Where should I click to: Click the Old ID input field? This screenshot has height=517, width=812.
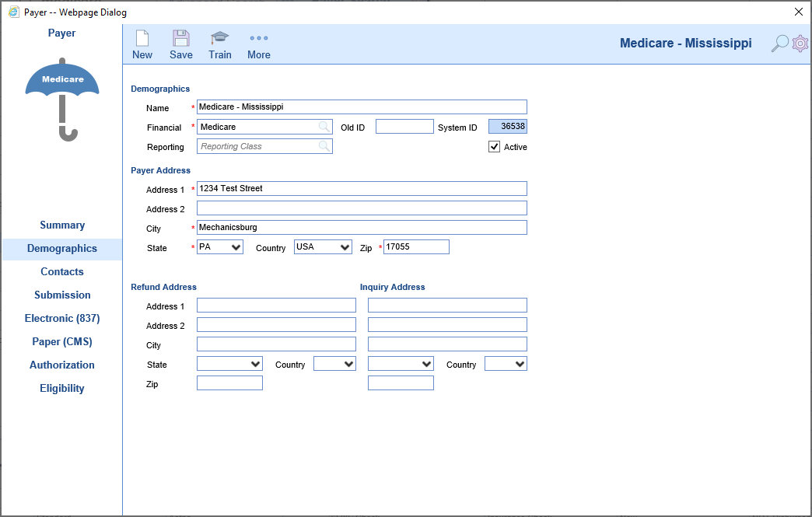point(404,126)
